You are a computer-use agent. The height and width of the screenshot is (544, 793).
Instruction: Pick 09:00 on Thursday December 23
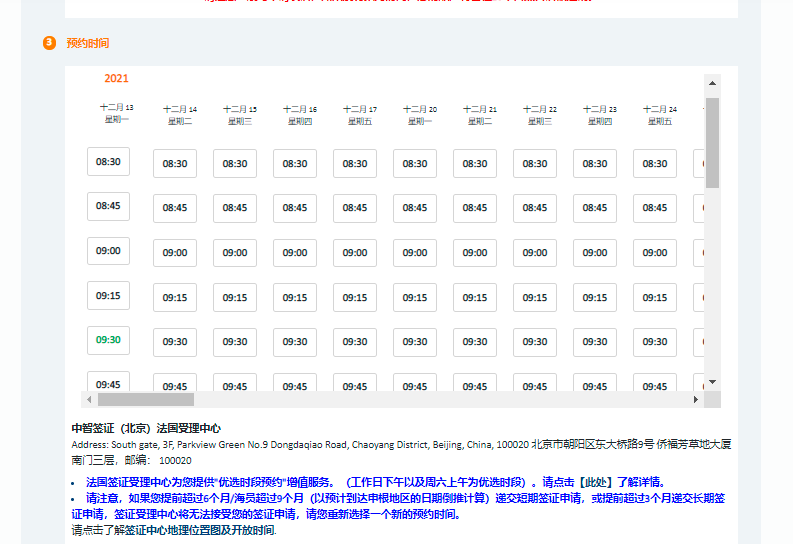(595, 253)
